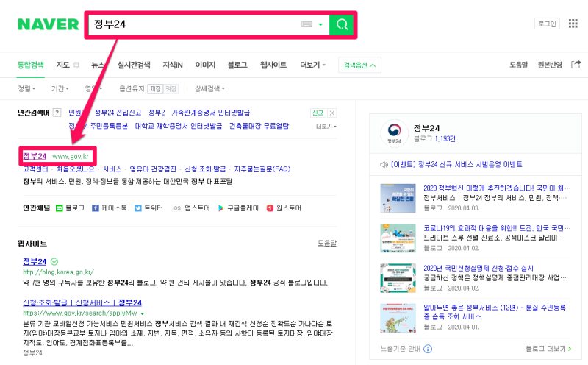Click the 도움말 link at top right
Screen dimensions: 588x365
point(519,65)
